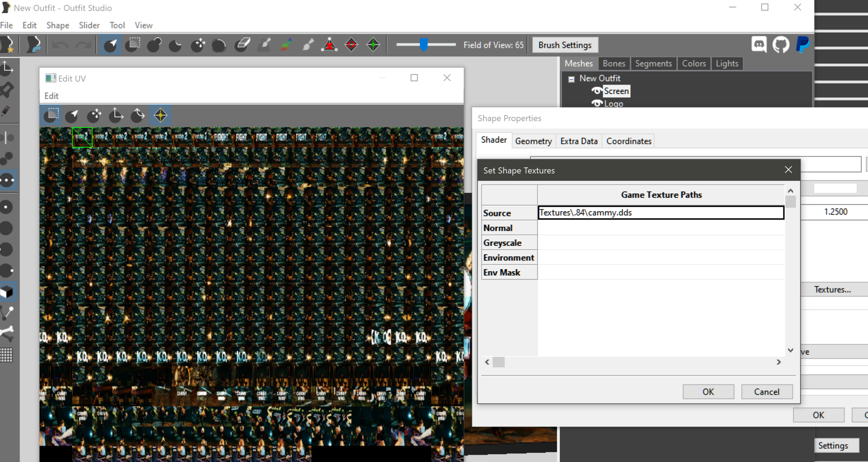Select the rainbow Color Paint brush

(x=286, y=45)
